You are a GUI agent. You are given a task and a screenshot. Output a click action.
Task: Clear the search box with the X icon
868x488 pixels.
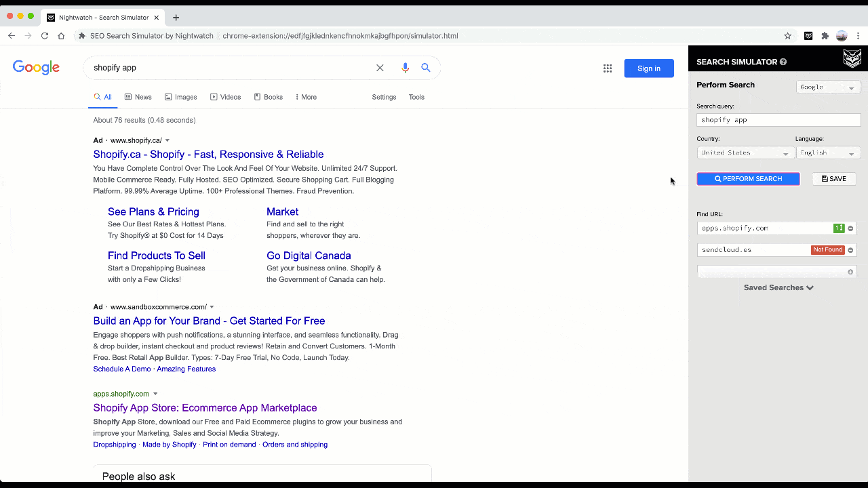(380, 68)
